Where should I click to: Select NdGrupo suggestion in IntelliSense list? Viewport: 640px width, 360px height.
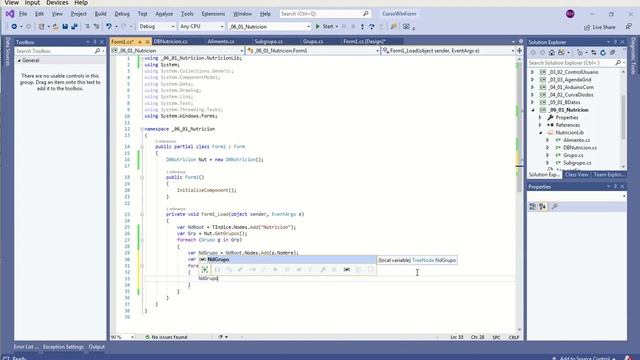click(287, 260)
